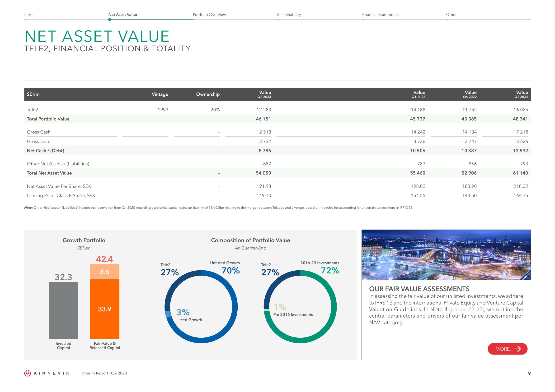This screenshot has width=555, height=392.
Task: Click page number 9
Action: coord(529,374)
